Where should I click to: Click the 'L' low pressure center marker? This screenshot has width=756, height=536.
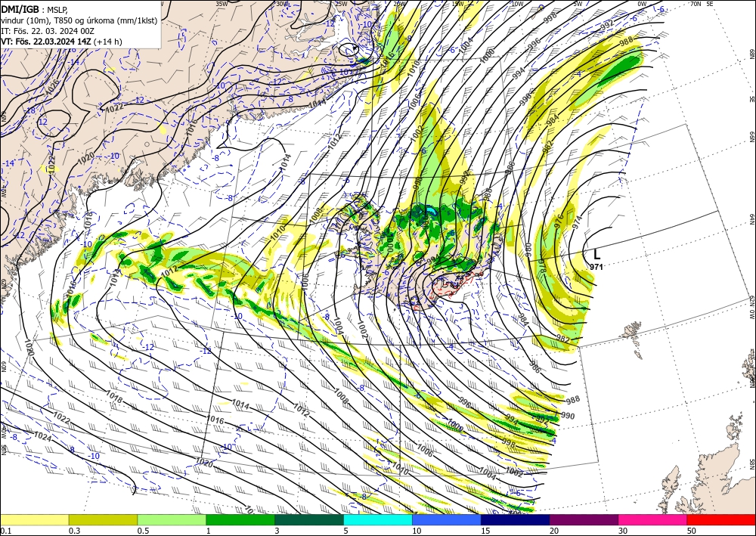(597, 255)
